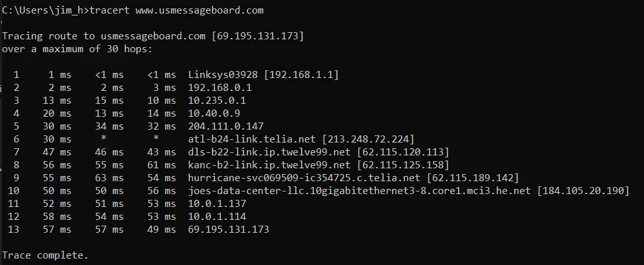Click the hurricane-svc069509 telia.net hostname

305,178
